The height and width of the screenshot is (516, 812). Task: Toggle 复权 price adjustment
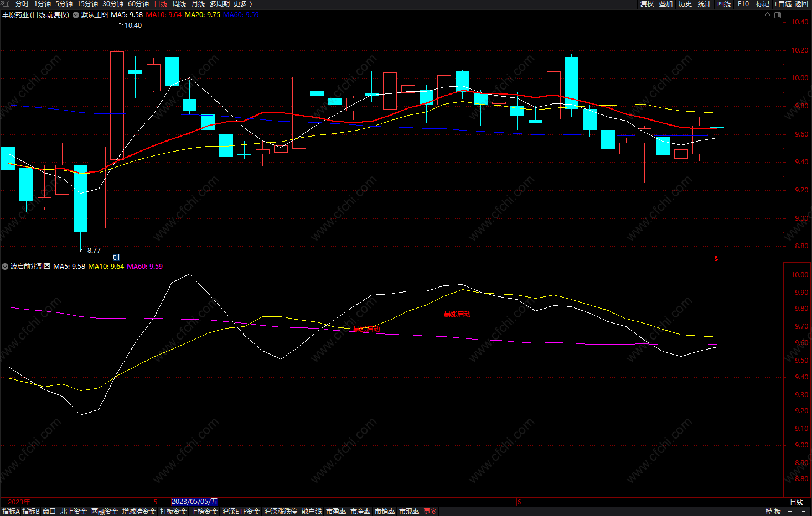(x=647, y=4)
